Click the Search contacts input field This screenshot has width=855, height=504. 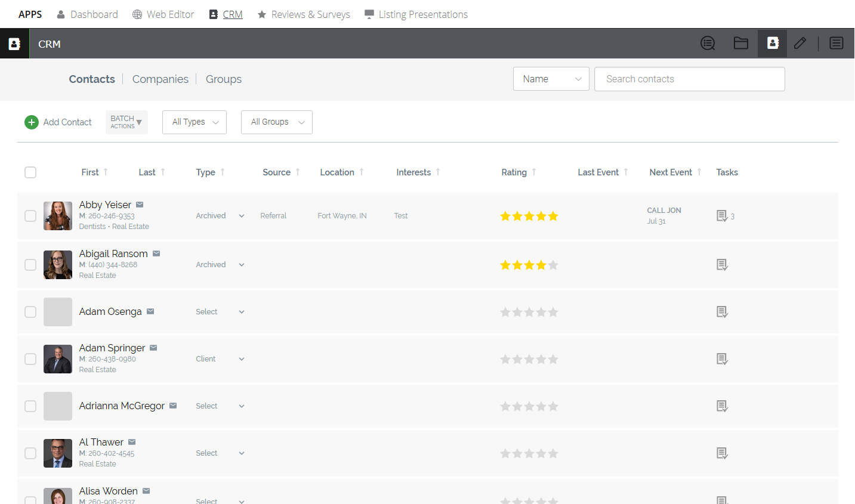point(690,79)
